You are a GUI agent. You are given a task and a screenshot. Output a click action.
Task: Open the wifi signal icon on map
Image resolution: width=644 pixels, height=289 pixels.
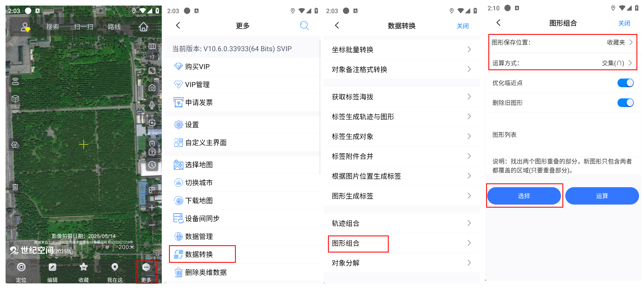click(15, 81)
